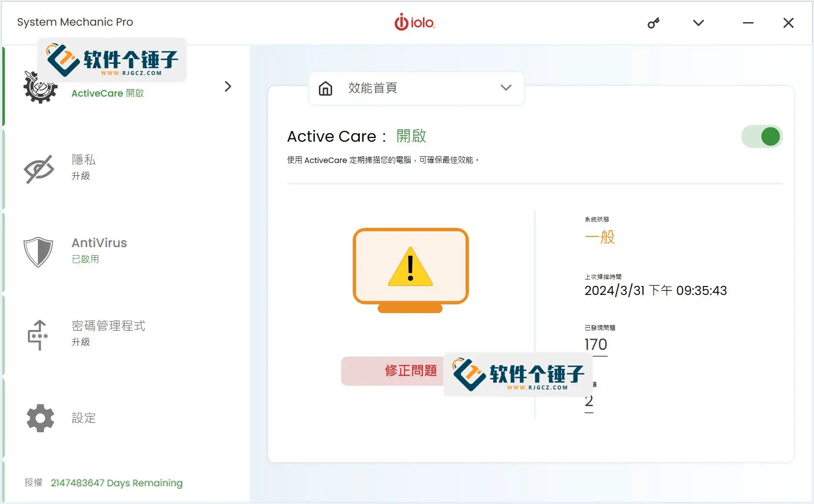
Task: Select the 隱私 menu entry
Action: [83, 160]
